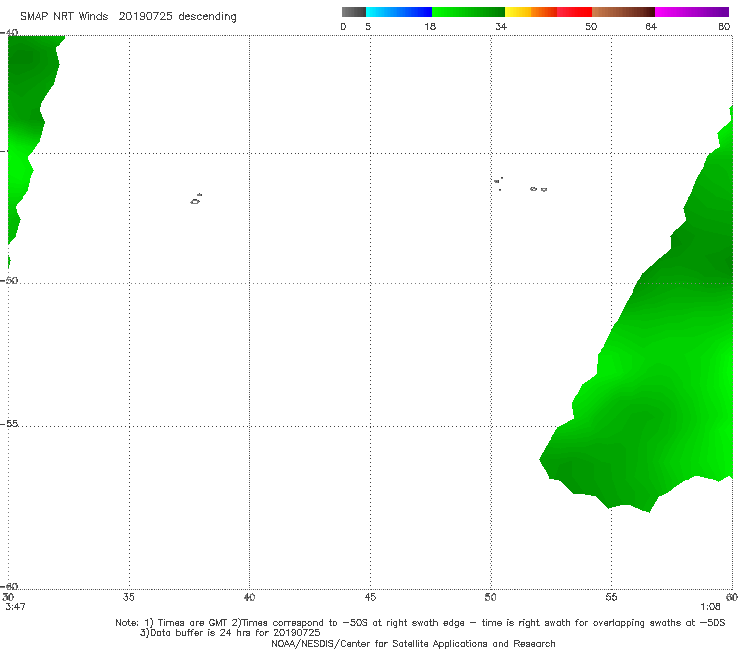Viewport: 740px width, 650px height.
Task: Click the '5' label under the color bar
Action: pos(368,26)
